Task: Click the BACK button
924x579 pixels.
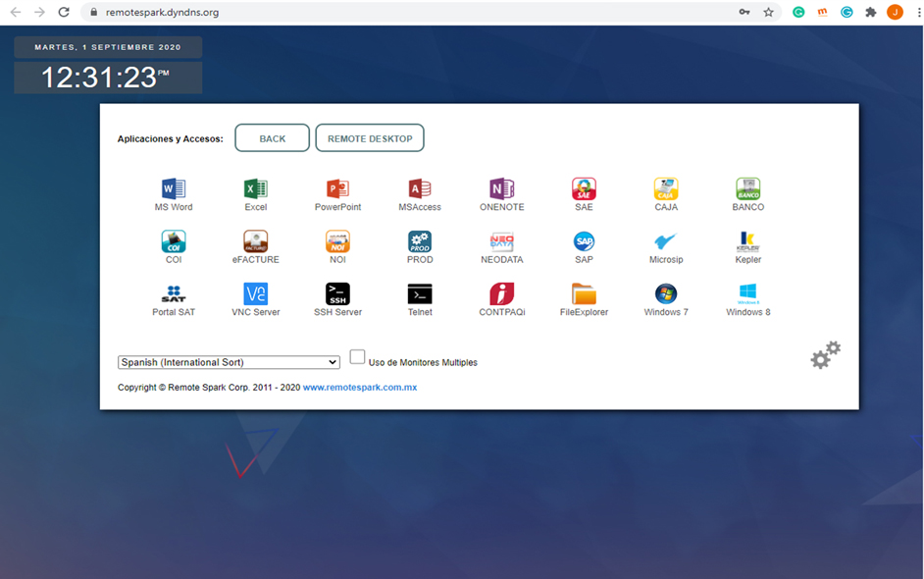Action: click(x=272, y=138)
